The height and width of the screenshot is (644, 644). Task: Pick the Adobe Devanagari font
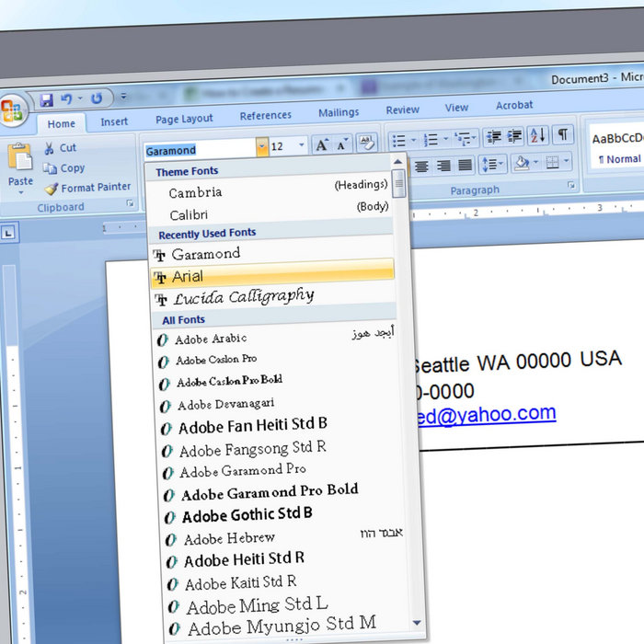(279, 403)
